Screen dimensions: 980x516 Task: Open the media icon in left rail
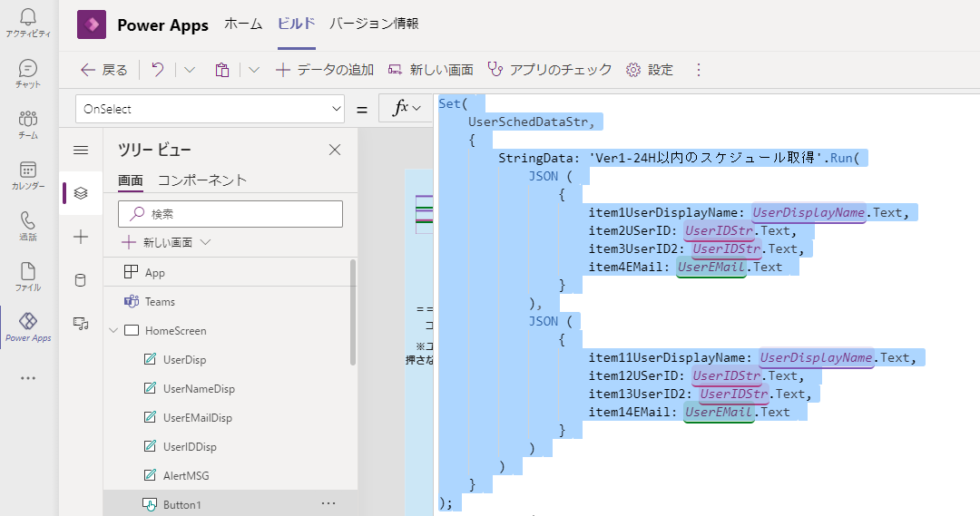(81, 323)
